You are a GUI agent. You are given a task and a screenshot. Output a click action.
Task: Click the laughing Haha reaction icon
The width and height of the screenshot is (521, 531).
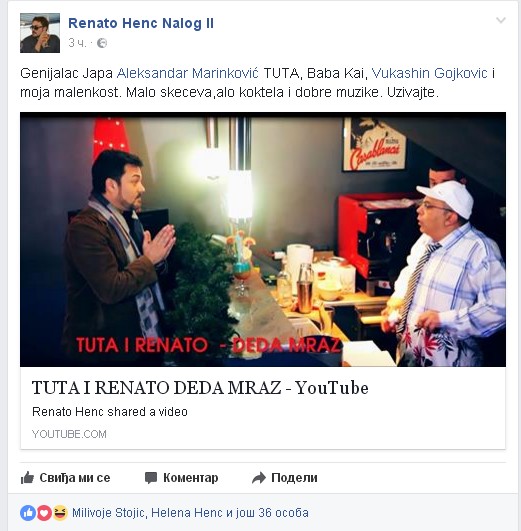coord(60,513)
